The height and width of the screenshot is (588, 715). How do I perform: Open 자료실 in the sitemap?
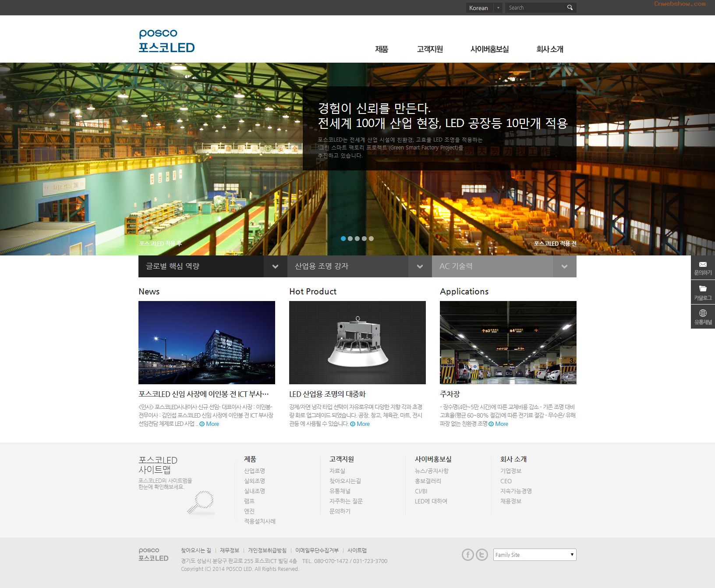coord(337,471)
